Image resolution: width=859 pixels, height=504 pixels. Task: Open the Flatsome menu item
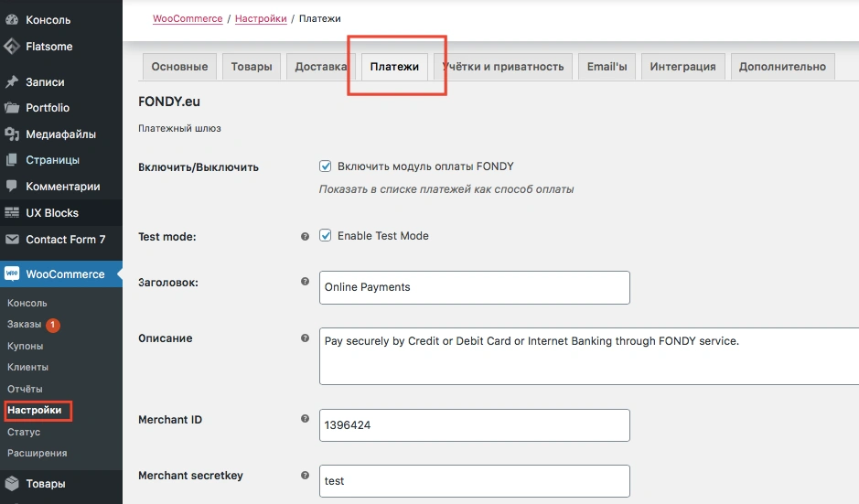(x=49, y=47)
